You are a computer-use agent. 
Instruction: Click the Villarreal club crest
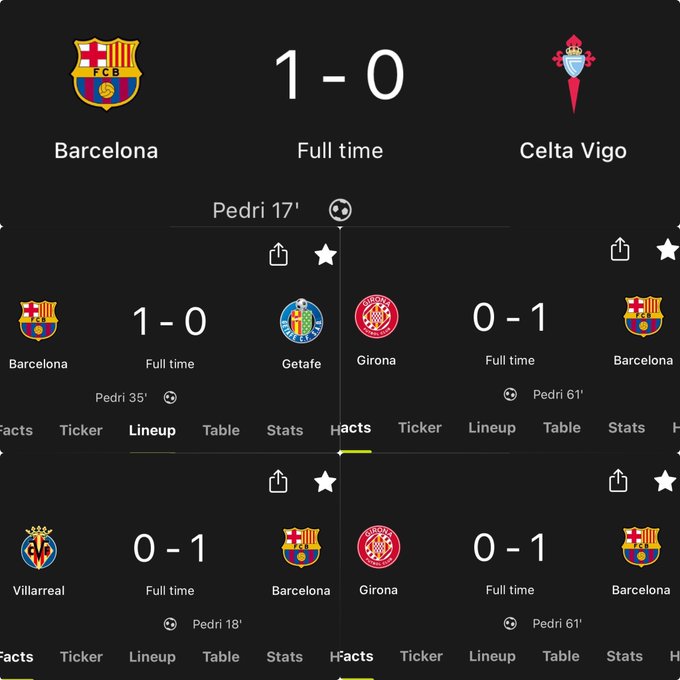[x=39, y=548]
